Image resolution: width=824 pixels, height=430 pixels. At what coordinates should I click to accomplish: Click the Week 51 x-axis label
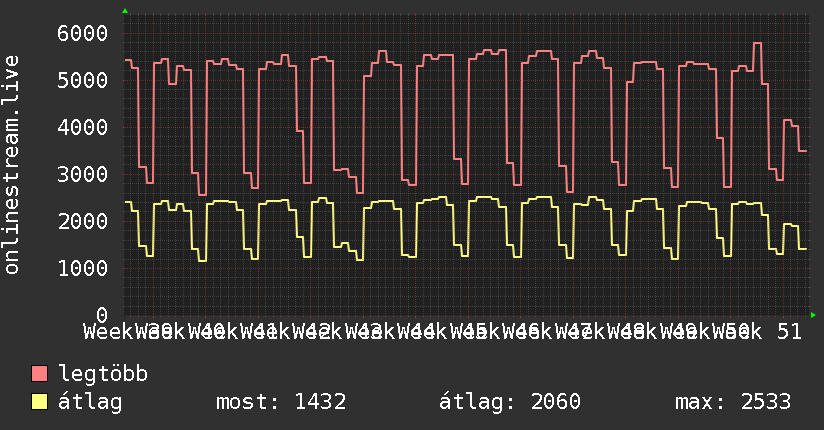(757, 332)
